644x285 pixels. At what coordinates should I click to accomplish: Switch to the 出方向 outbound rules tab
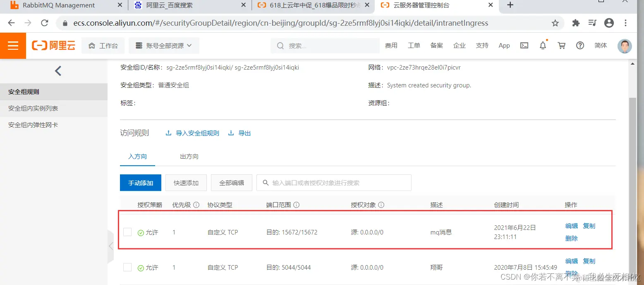[189, 156]
